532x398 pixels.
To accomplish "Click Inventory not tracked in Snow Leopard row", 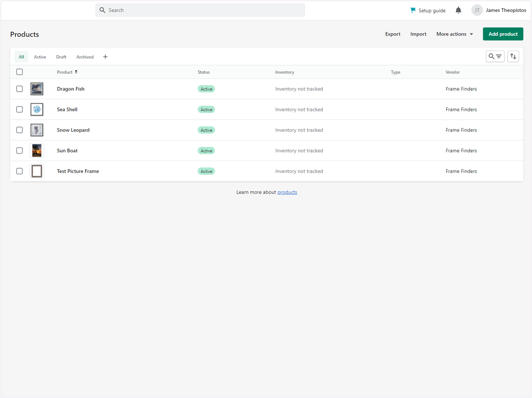I will [x=299, y=130].
